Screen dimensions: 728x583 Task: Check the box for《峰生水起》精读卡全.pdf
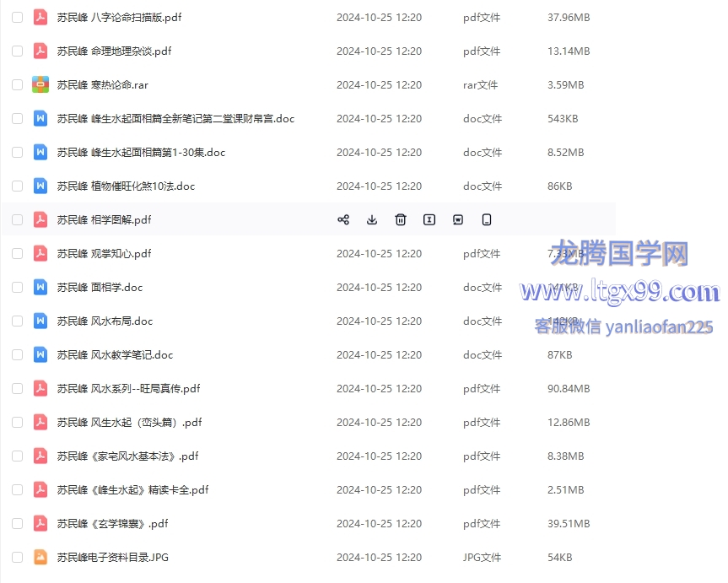pos(17,489)
